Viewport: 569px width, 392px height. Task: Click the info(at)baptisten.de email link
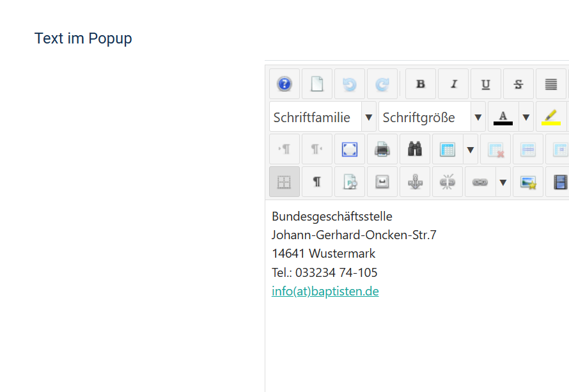[x=325, y=291]
